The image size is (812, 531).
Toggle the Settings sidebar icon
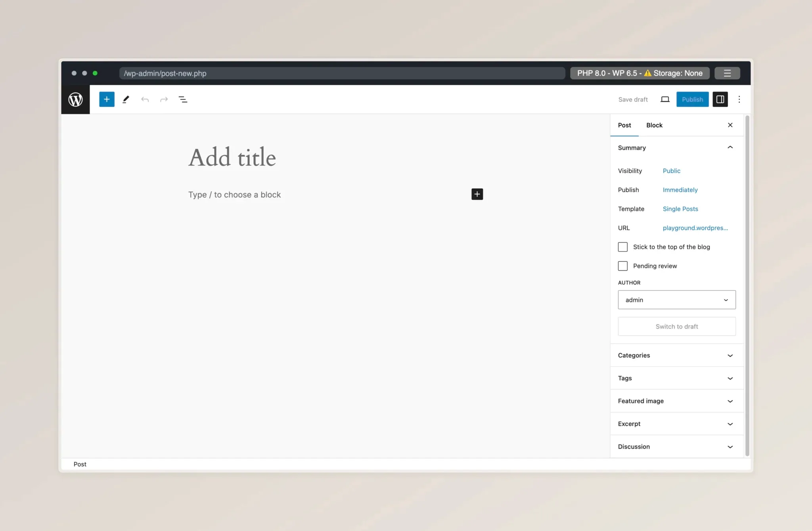[x=720, y=99]
